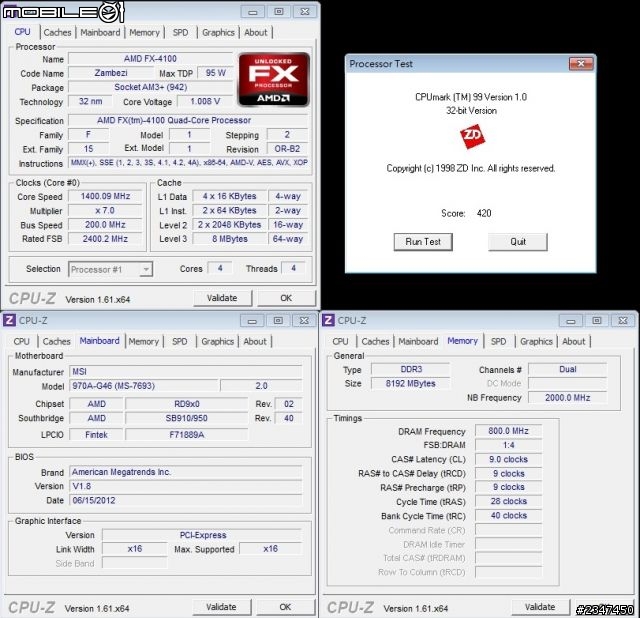
Task: Click the BIOS date 06/15/2012 field
Action: pos(186,500)
